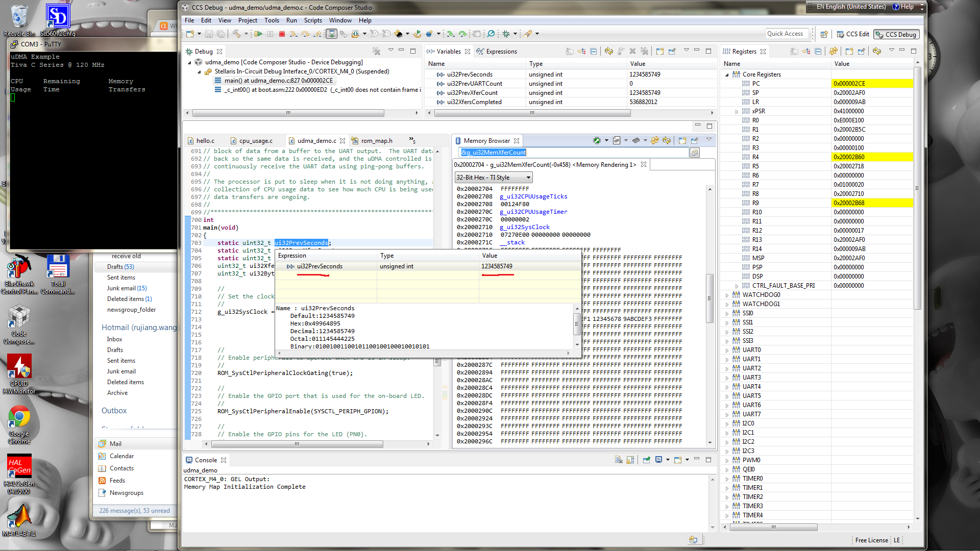The height and width of the screenshot is (551, 980).
Task: Click the Build hammer icon
Action: click(x=237, y=34)
